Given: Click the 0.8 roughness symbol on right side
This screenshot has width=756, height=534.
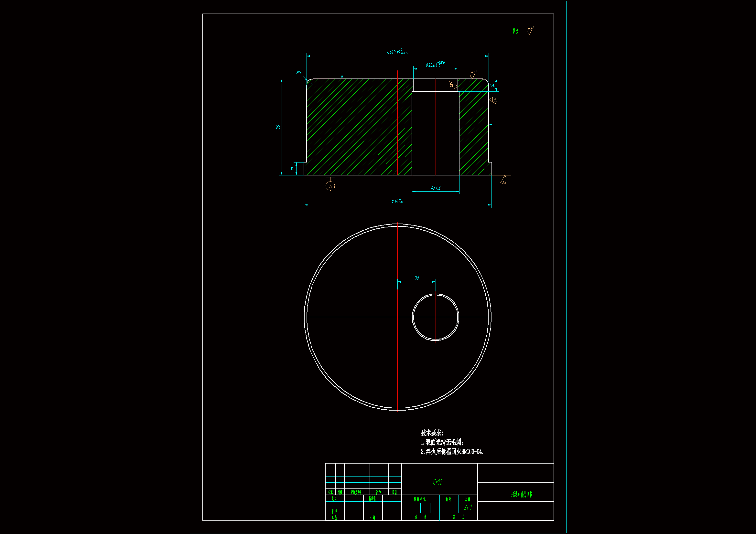Looking at the screenshot, I should 493,100.
